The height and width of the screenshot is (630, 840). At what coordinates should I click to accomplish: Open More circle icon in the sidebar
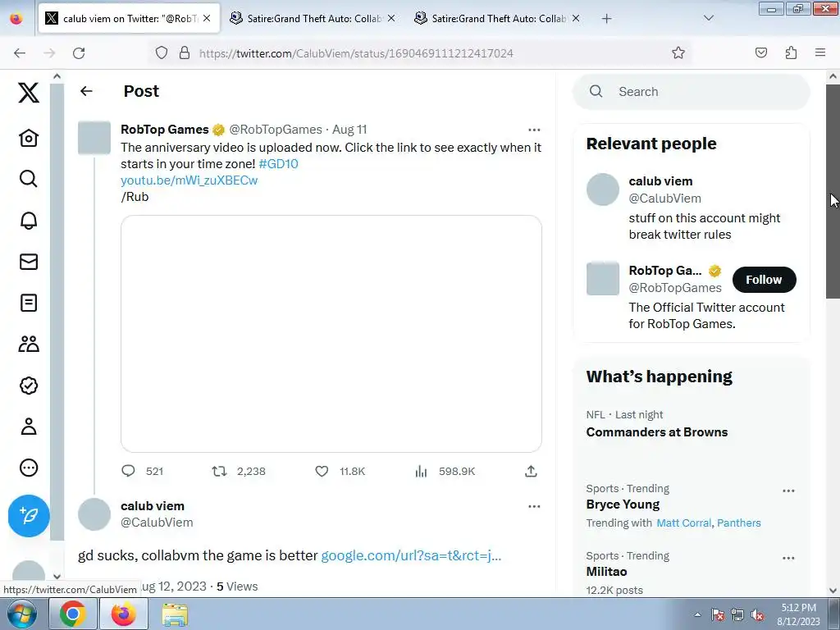[x=29, y=468]
